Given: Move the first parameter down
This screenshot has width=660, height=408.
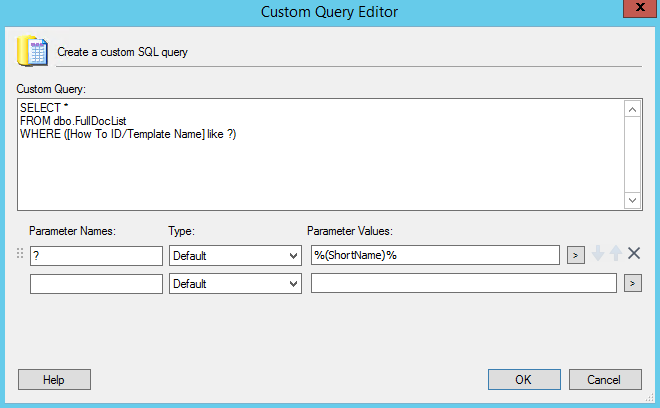Looking at the screenshot, I should tap(598, 255).
